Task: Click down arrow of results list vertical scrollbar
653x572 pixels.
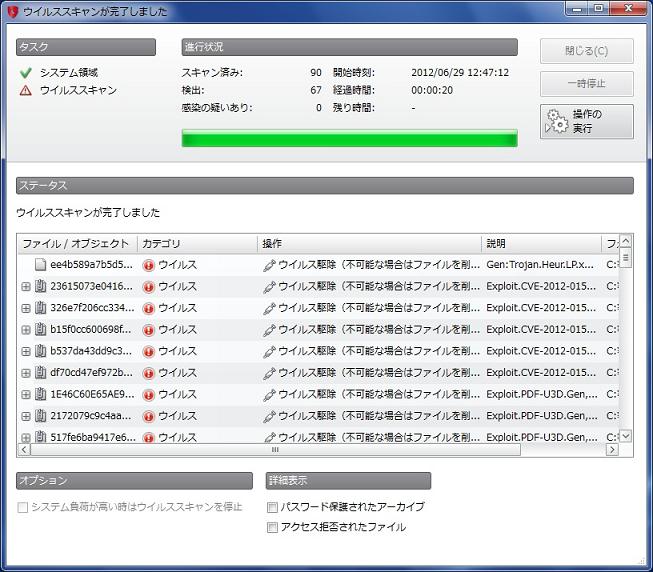Action: click(x=626, y=436)
